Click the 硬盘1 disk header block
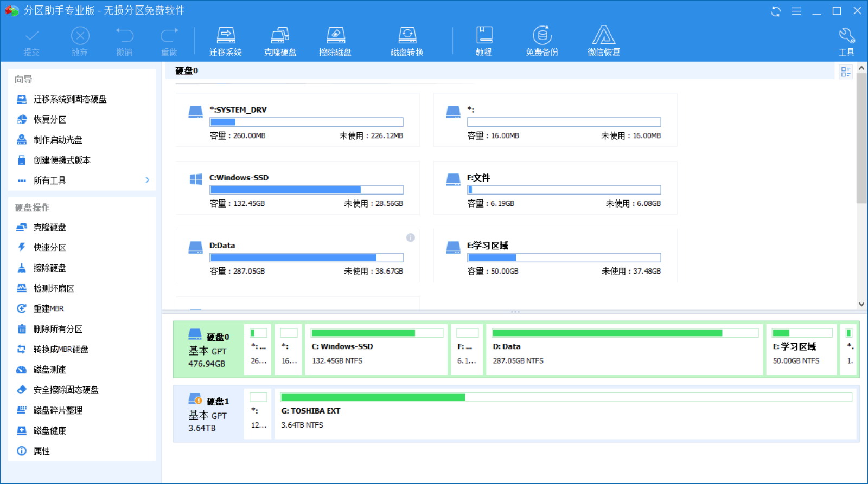 click(208, 414)
